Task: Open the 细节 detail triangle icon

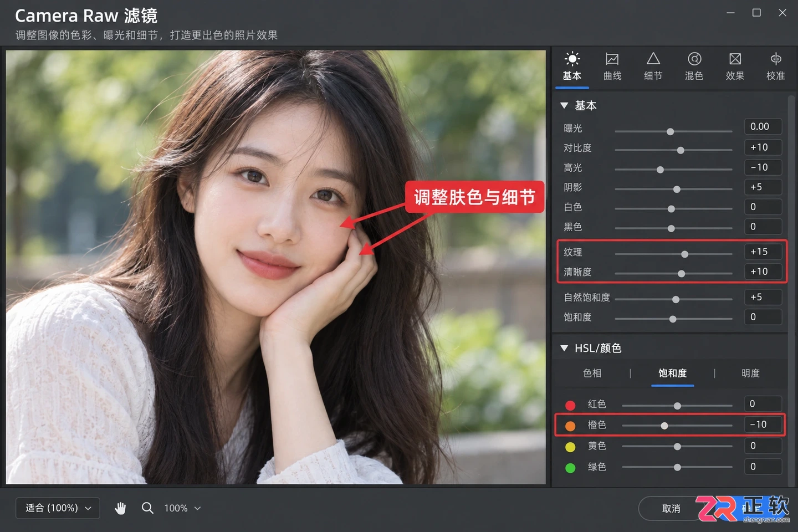Action: tap(653, 59)
